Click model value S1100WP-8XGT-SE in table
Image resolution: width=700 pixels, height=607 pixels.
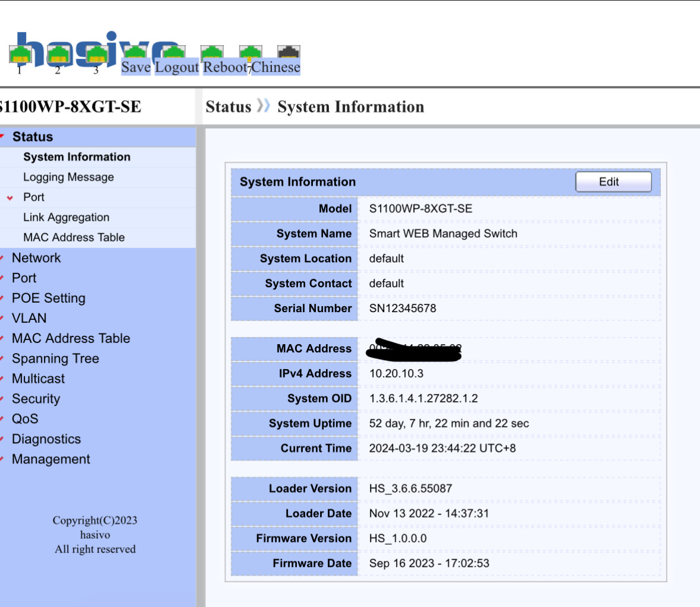pyautogui.click(x=420, y=209)
